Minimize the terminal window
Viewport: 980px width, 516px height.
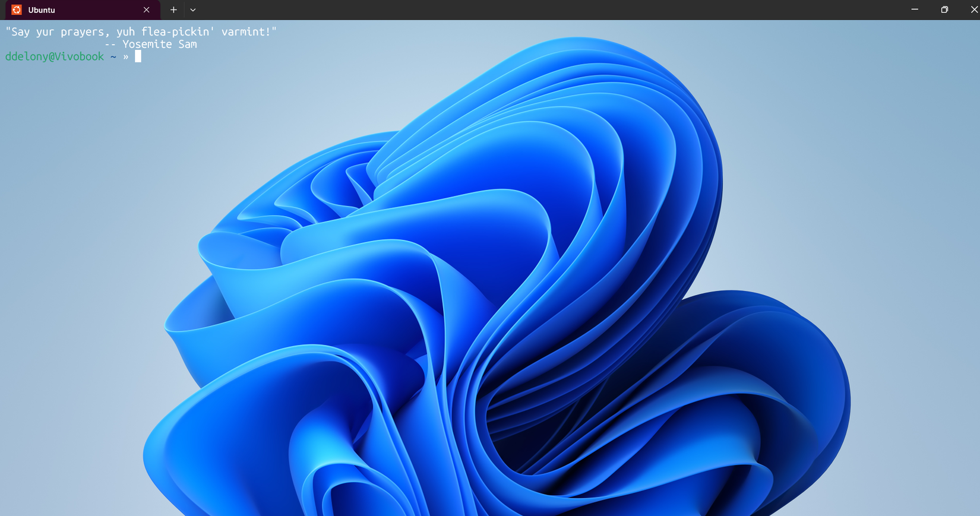point(915,10)
